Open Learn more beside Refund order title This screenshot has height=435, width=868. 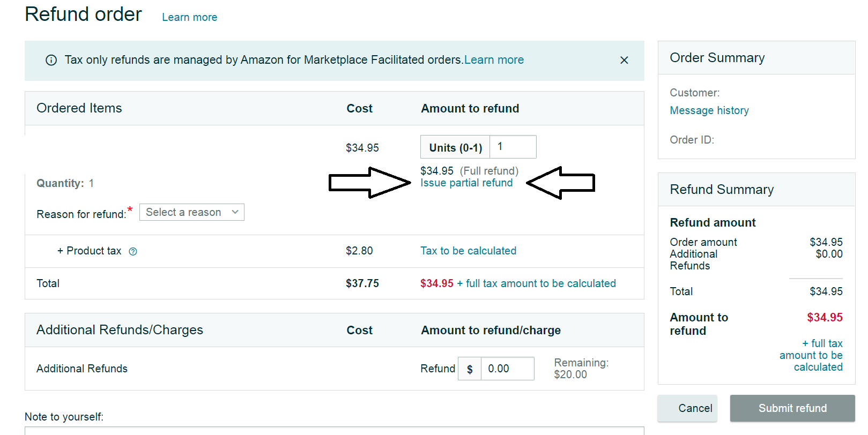189,17
